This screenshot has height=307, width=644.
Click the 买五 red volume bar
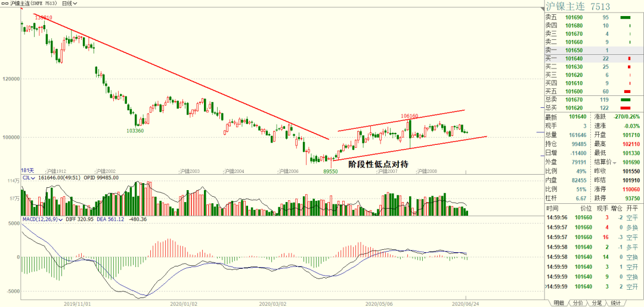[627, 92]
